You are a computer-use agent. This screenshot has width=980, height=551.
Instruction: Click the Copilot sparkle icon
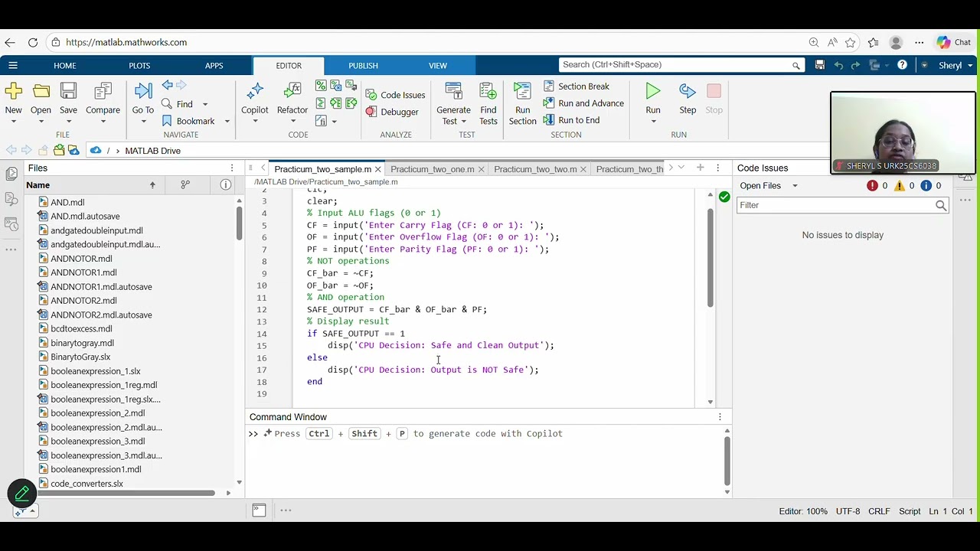point(255,92)
